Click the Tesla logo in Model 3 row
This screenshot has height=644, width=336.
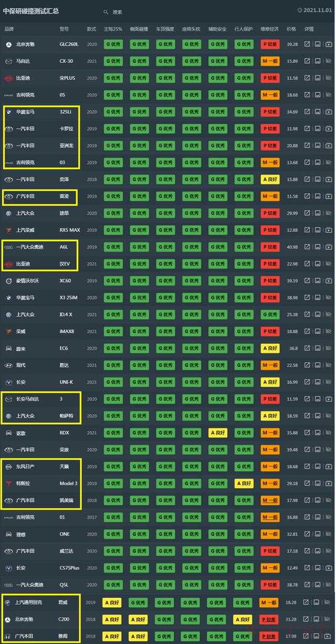click(8, 483)
